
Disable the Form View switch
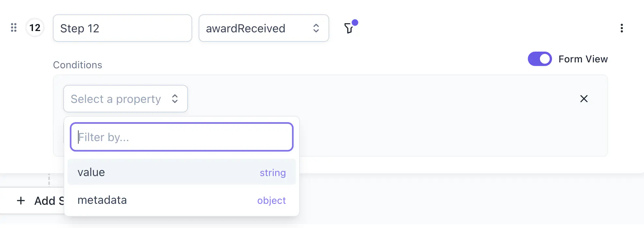[540, 59]
